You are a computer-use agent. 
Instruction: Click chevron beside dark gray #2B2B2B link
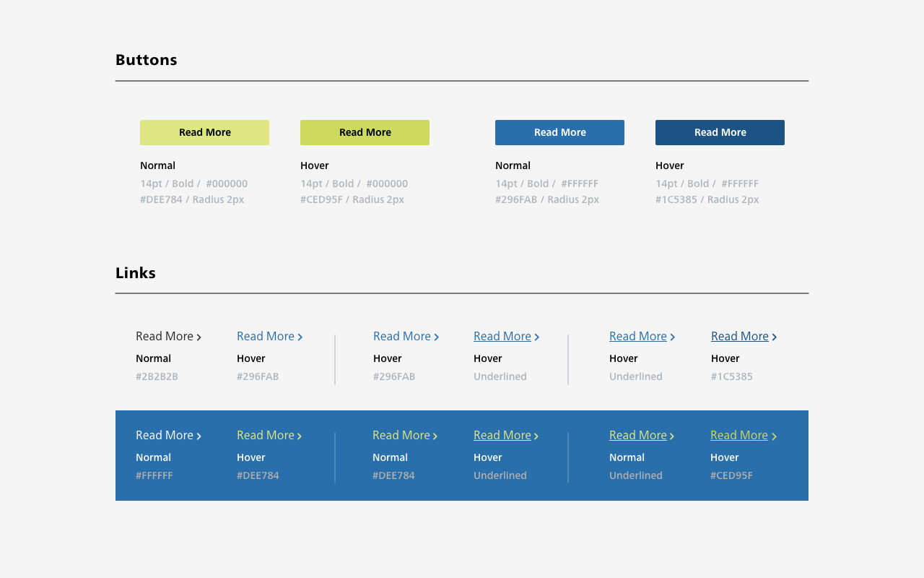pyautogui.click(x=199, y=337)
